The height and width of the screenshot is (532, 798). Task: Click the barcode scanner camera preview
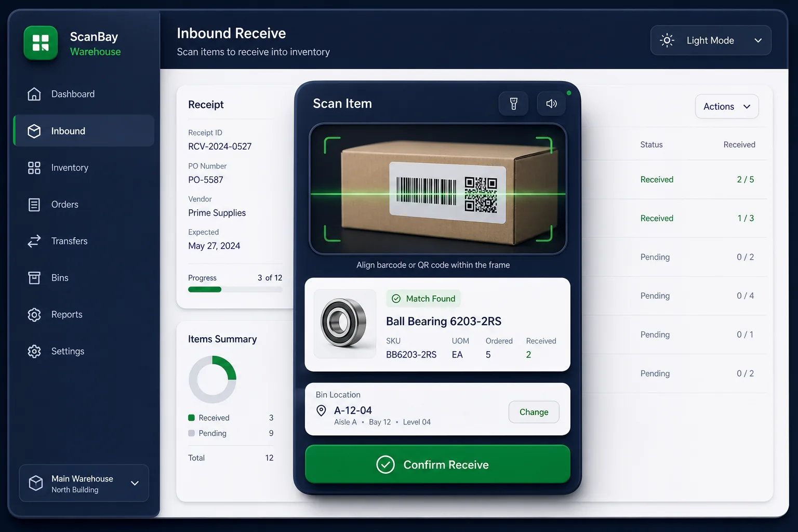pos(437,189)
